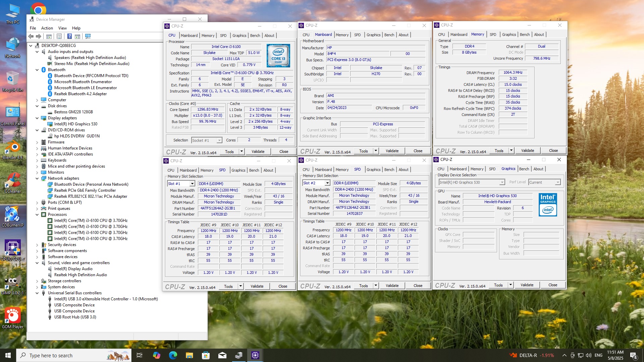This screenshot has height=362, width=644.
Task: Switch to About tab in the Memory tab window
Action: tap(539, 35)
